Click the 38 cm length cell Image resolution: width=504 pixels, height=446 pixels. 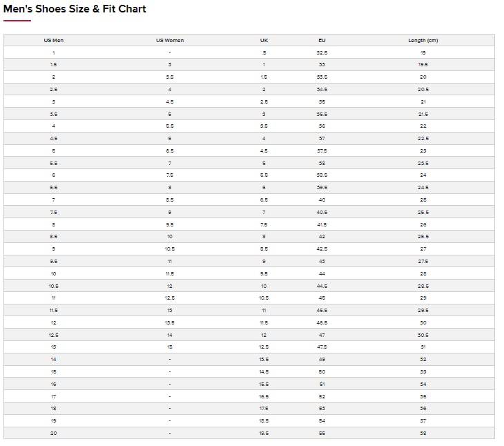click(x=423, y=433)
